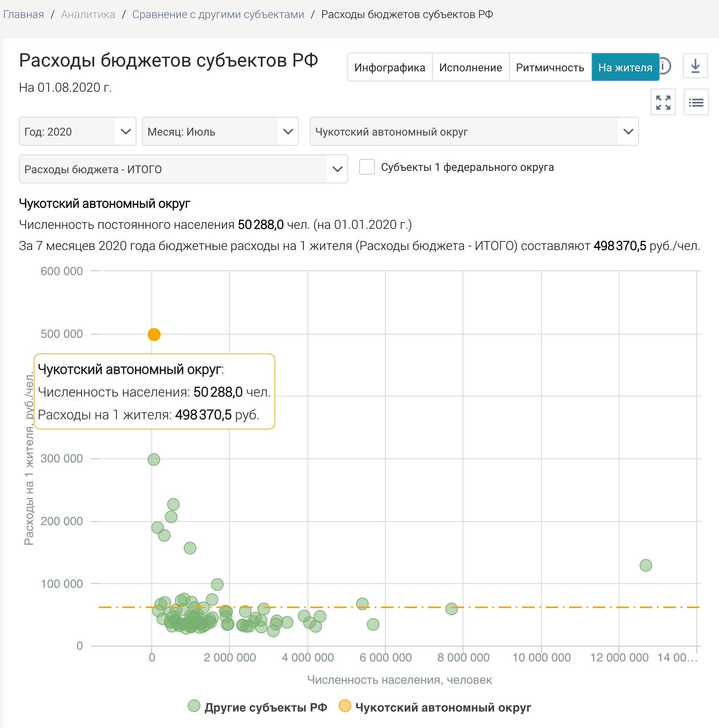Viewport: 719px width, 728px height.
Task: Toggle 'Другие субъекты РФ' legend marker
Action: pyautogui.click(x=194, y=706)
